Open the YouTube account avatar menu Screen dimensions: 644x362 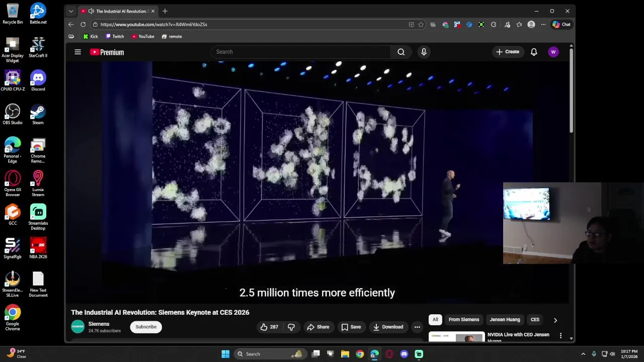coord(553,52)
